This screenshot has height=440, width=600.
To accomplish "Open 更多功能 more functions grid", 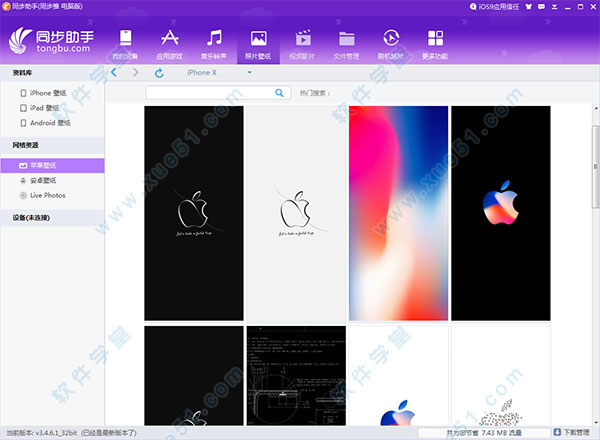I will point(435,42).
